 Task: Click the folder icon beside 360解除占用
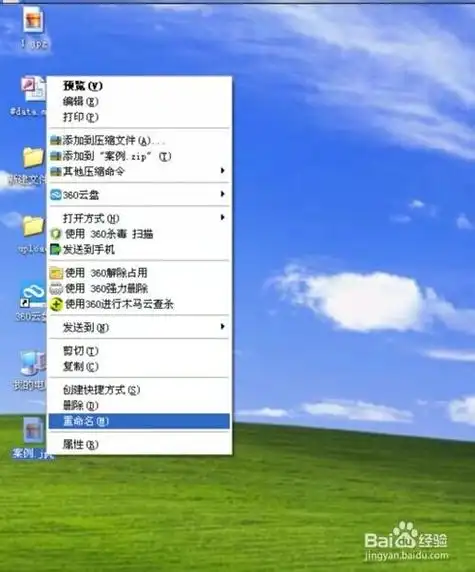pyautogui.click(x=56, y=273)
